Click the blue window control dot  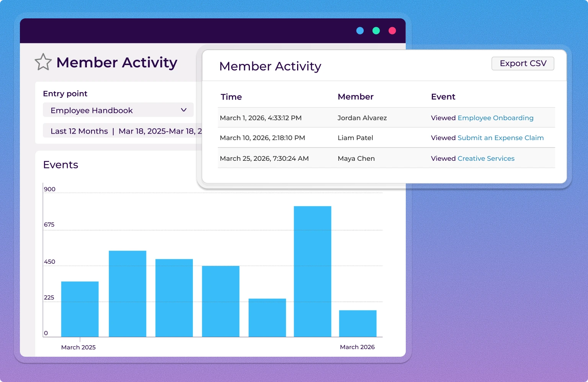tap(360, 31)
